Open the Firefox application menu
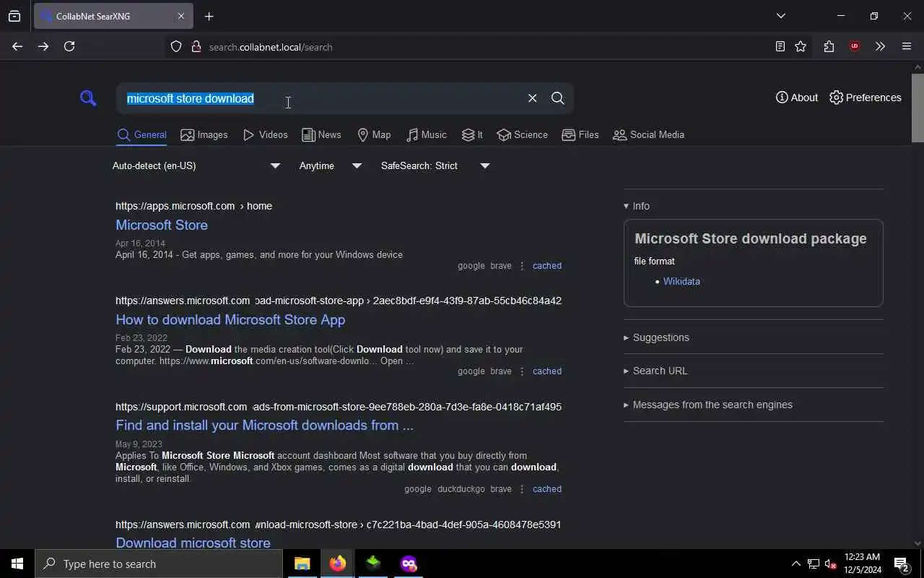The width and height of the screenshot is (924, 578). click(907, 47)
